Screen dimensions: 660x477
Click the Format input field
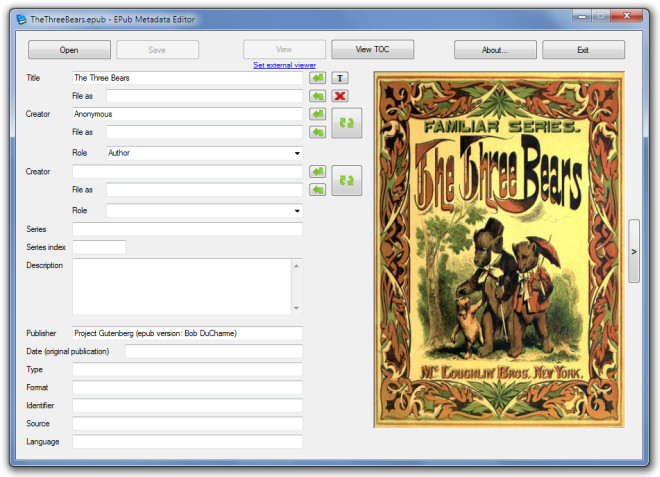[187, 388]
